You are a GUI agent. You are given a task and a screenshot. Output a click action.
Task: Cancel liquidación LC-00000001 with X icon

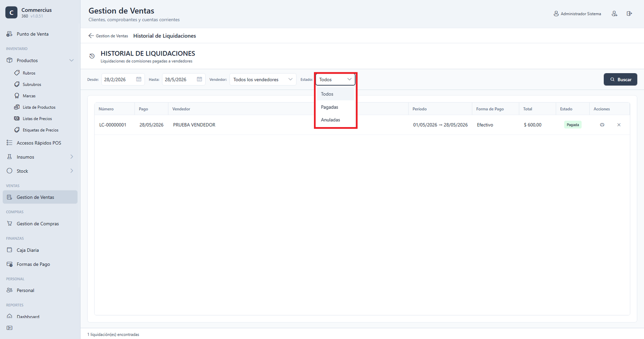(619, 125)
